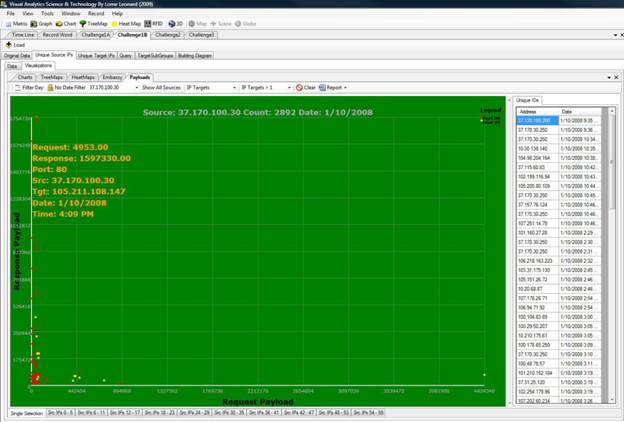Open the Charts visualization tab
Image resolution: width=624 pixels, height=422 pixels.
click(25, 77)
